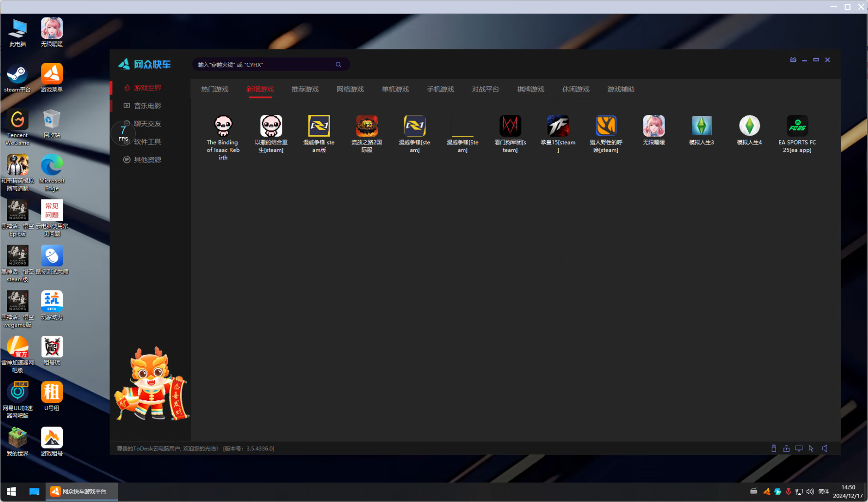This screenshot has width=868, height=502.
Task: Open 游戏租号 desktop shortcut
Action: (52, 442)
